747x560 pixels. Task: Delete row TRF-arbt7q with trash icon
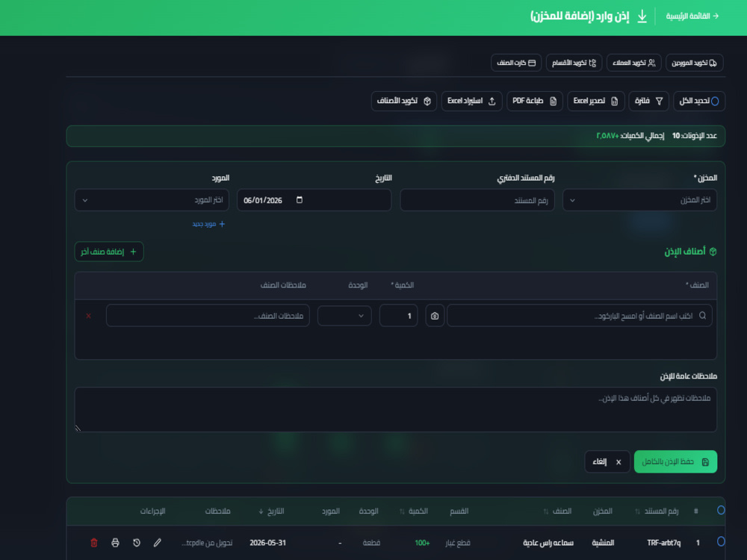94,542
